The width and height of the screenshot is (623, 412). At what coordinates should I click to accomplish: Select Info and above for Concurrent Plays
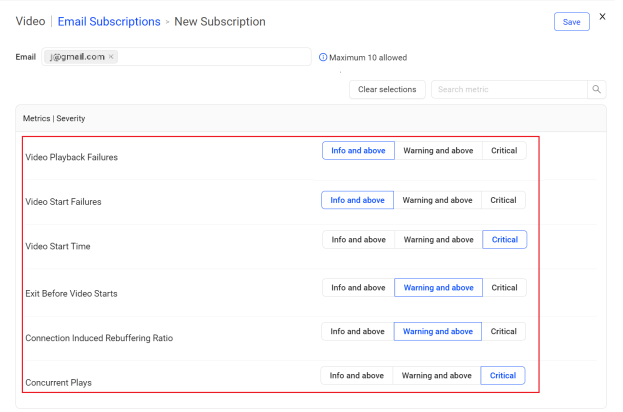[357, 376]
